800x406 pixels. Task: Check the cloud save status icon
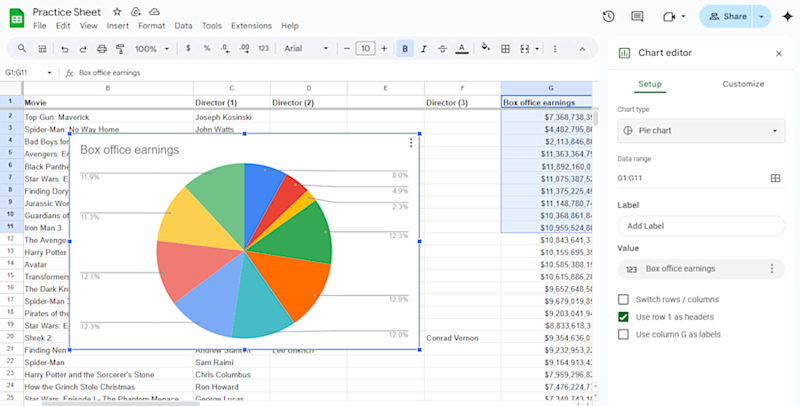pyautogui.click(x=154, y=12)
